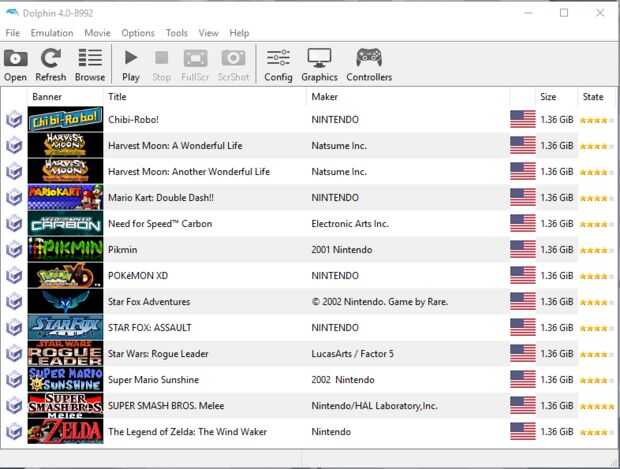Open the View menu
Screen dimensions: 620x469
point(208,33)
